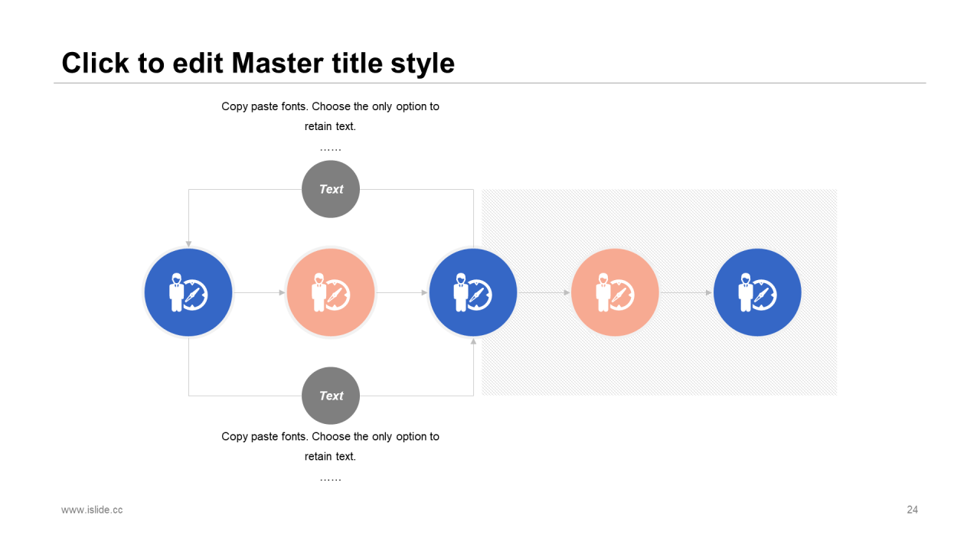Select arrow pointing into the rightmost blue circle
Screen dimensions: 980x551
coord(686,292)
